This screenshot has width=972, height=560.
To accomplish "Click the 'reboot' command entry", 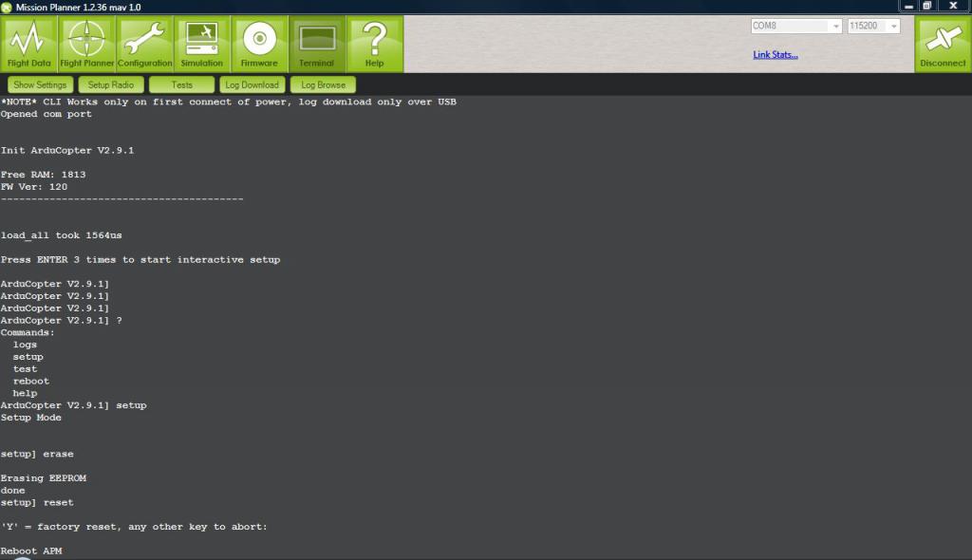I will [31, 382].
